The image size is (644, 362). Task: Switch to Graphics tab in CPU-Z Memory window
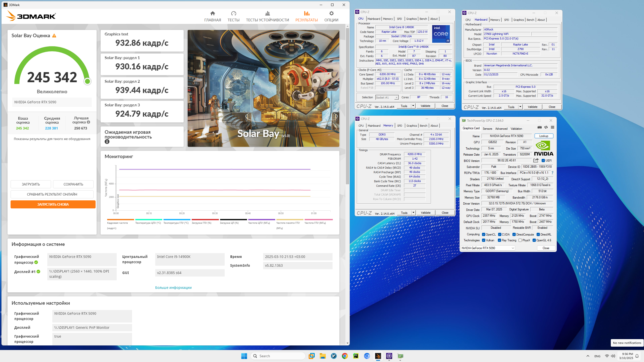pos(412,126)
